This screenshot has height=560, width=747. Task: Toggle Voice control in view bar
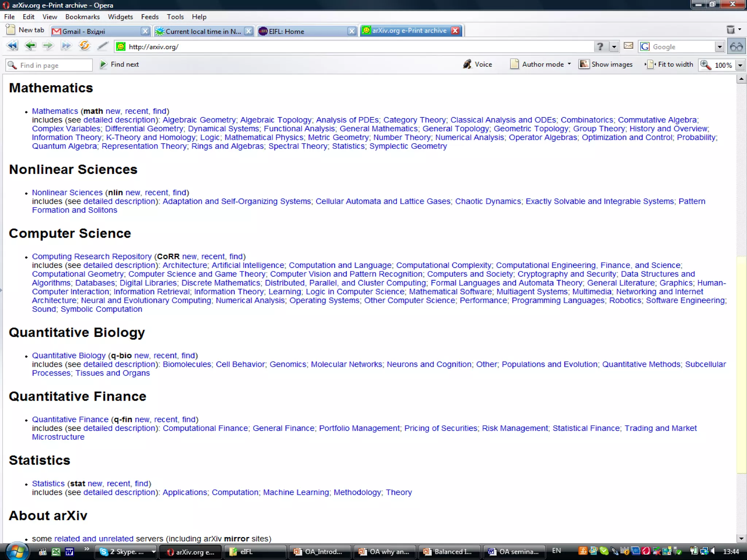pos(478,65)
